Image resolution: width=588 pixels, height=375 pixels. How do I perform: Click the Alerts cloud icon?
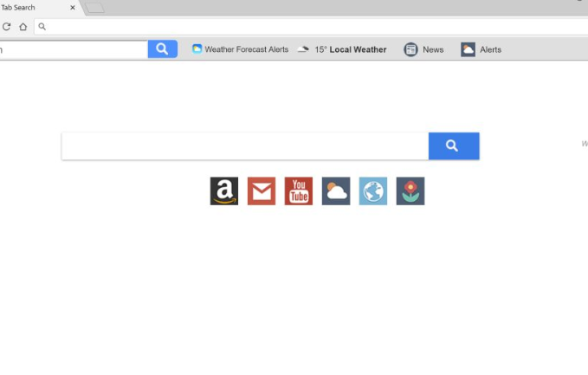pos(468,49)
